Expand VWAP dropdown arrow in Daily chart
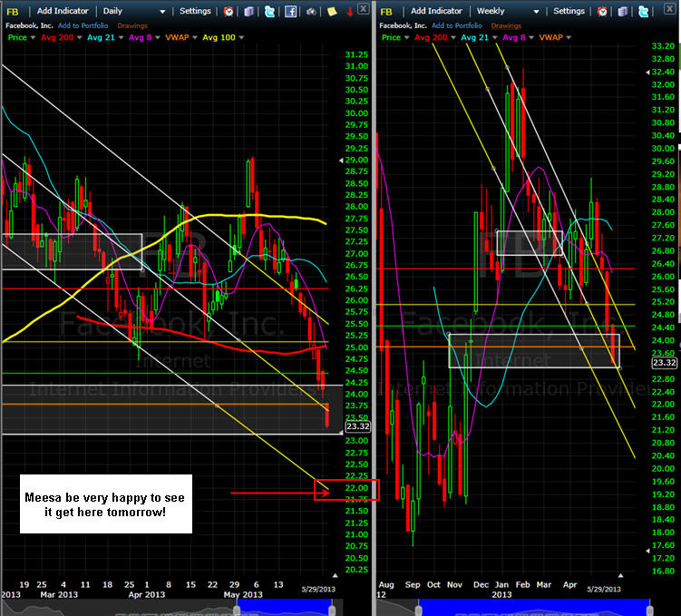 pyautogui.click(x=195, y=38)
